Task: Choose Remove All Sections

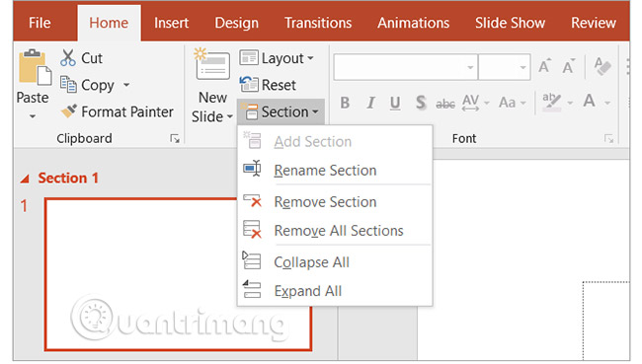Action: point(335,230)
